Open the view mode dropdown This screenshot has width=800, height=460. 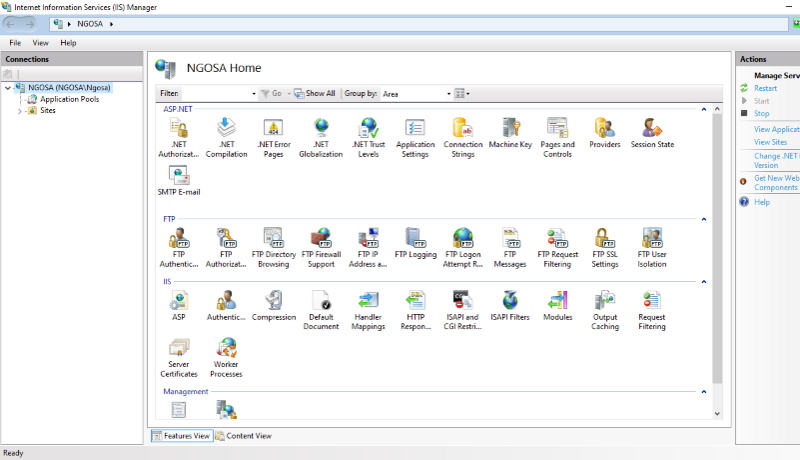(x=462, y=93)
